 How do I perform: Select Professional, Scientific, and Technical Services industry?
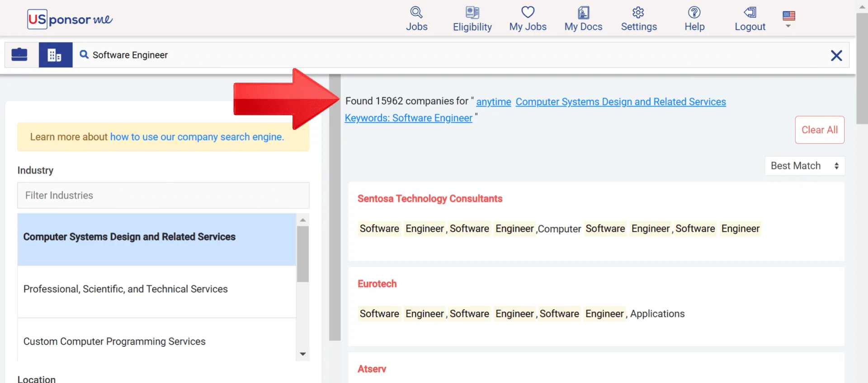point(157,291)
